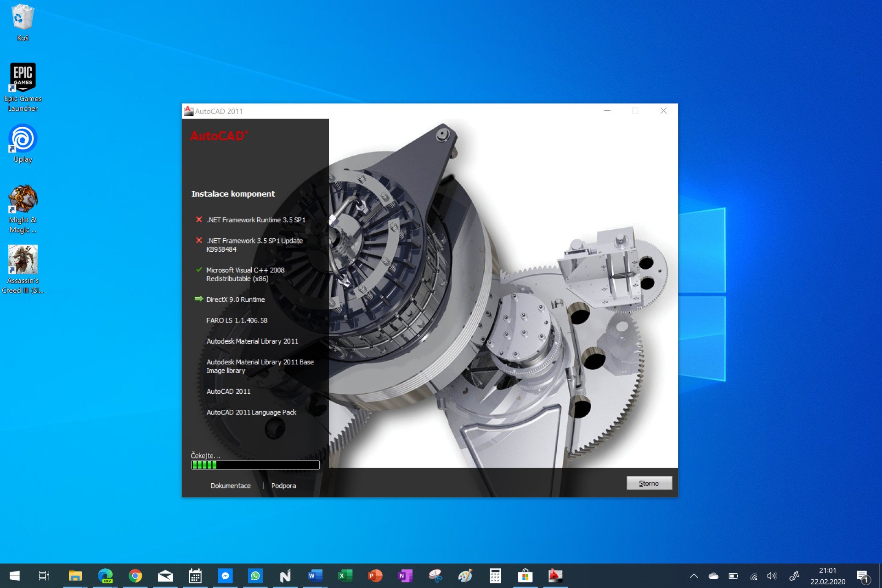The image size is (882, 588).
Task: Expand hidden system tray icons
Action: (x=694, y=576)
